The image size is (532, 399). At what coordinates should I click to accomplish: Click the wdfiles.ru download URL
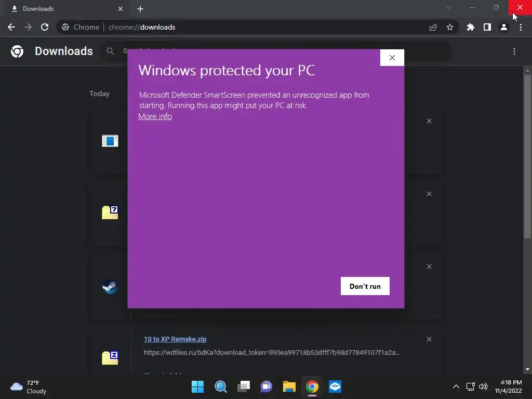point(272,353)
